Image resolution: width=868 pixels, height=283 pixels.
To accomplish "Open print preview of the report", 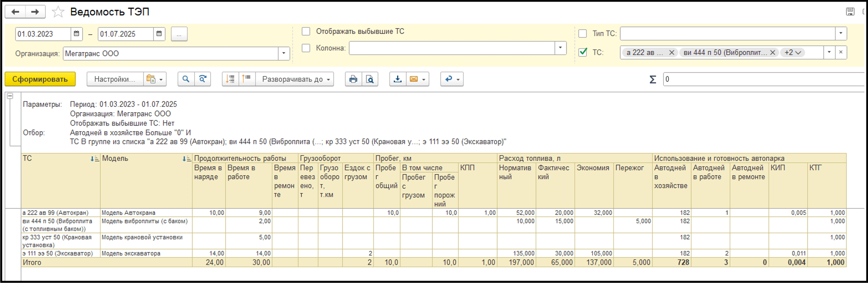I will click(x=370, y=79).
